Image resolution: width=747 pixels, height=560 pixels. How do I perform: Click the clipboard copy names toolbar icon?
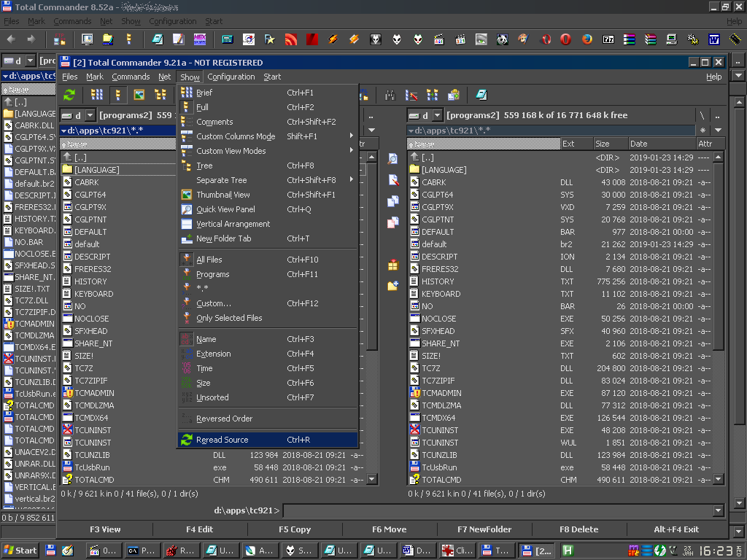[454, 96]
